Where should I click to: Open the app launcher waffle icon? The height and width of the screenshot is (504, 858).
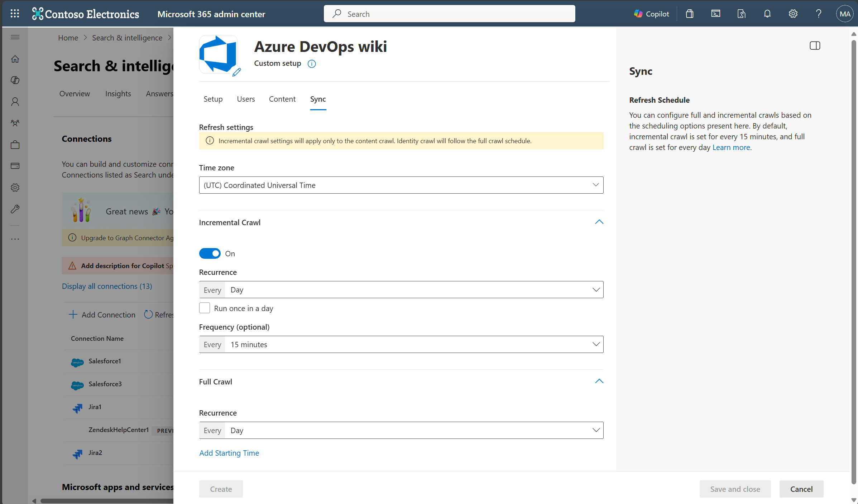pyautogui.click(x=15, y=14)
